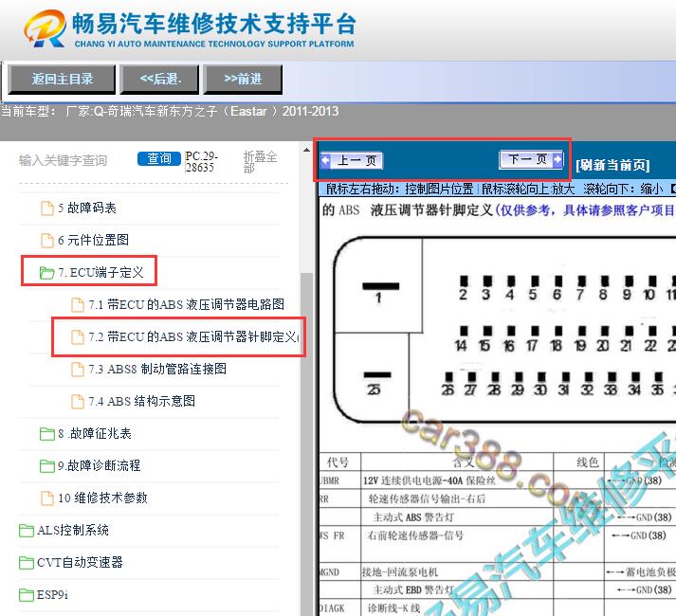Screen dimensions: 676x616
Task: Click the ABS connector pin diagram
Action: [x=504, y=330]
